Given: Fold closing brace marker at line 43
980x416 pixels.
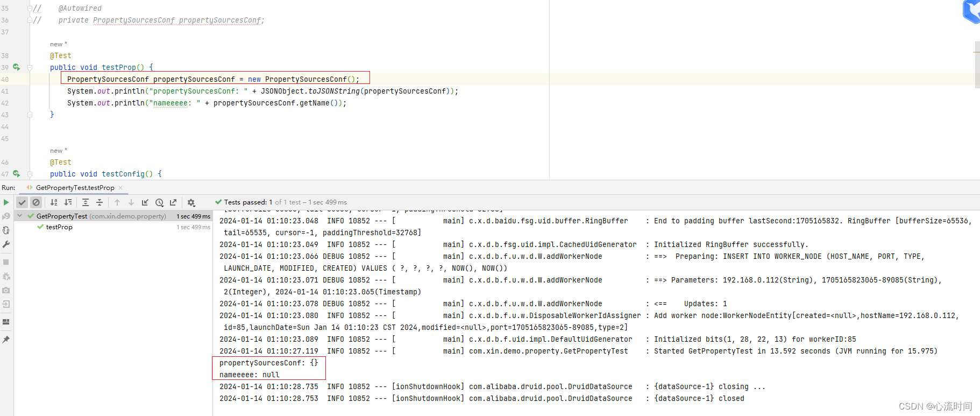Looking at the screenshot, I should pyautogui.click(x=30, y=115).
